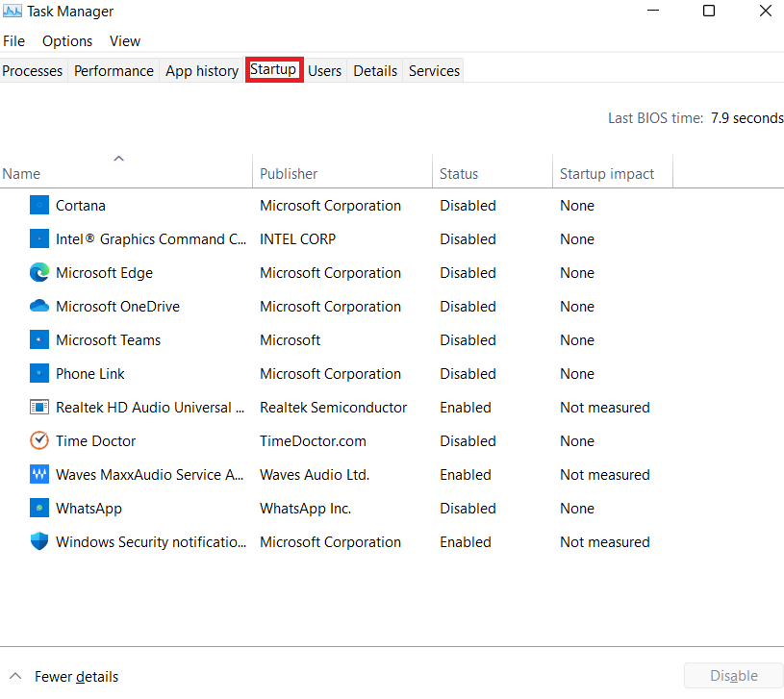
Task: Collapse view with Fewer details
Action: point(64,677)
